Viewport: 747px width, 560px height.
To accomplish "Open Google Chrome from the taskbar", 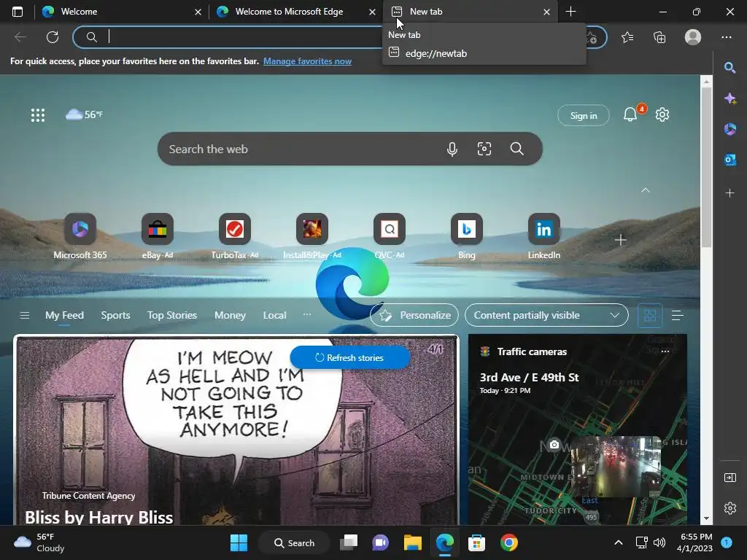I will (508, 542).
